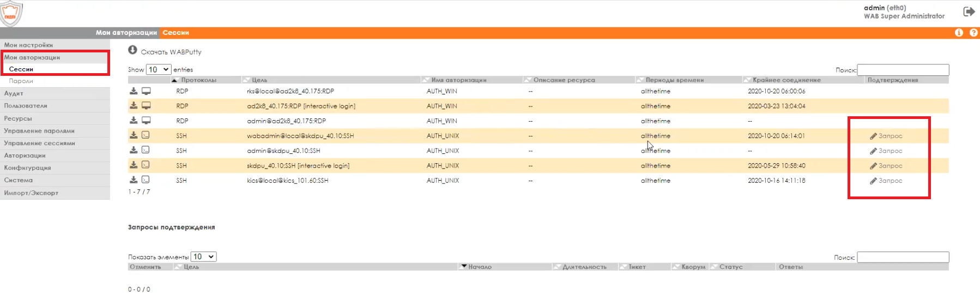The height and width of the screenshot is (298, 980).
Task: Click the Ответы column header
Action: pyautogui.click(x=790, y=267)
